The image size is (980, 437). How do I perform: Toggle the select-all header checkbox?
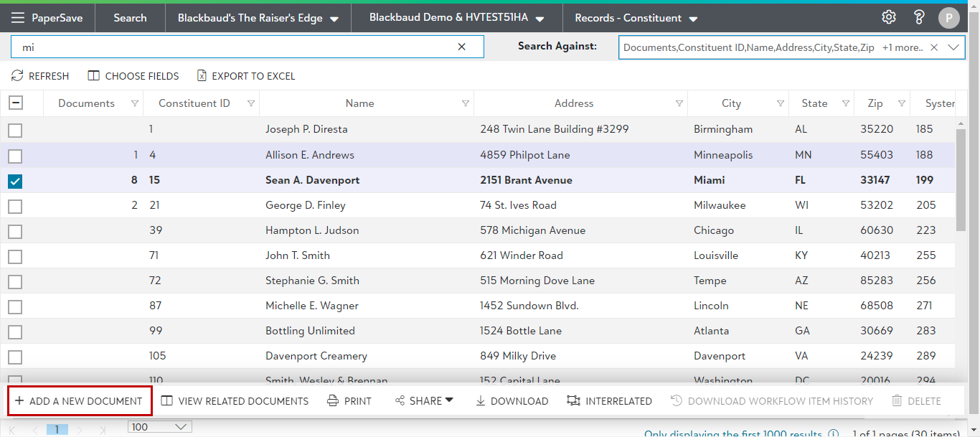point(15,103)
